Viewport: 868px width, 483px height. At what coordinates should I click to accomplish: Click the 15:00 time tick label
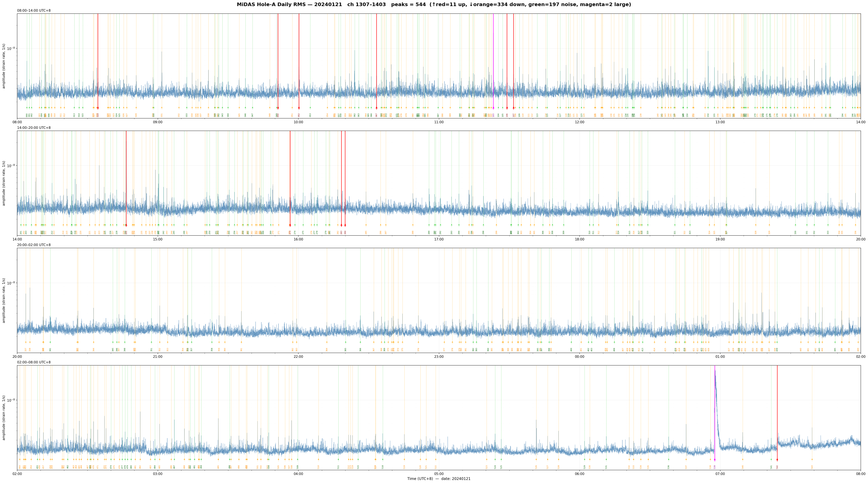[158, 239]
